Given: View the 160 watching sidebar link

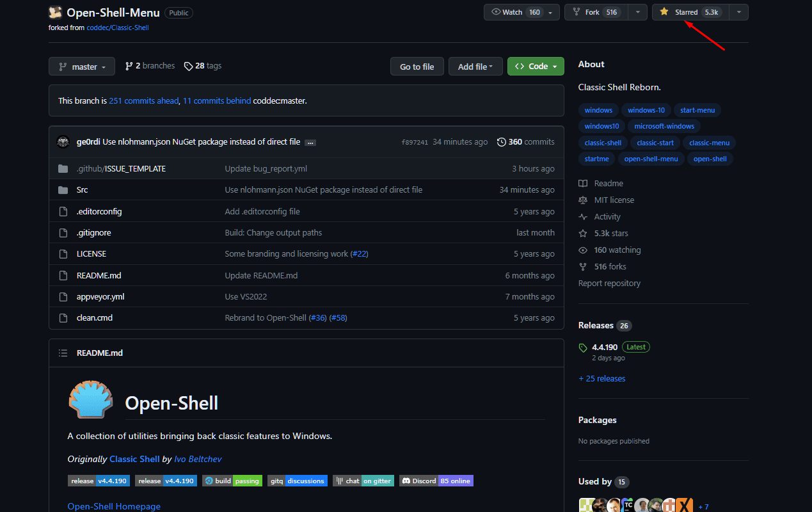Looking at the screenshot, I should click(x=610, y=250).
